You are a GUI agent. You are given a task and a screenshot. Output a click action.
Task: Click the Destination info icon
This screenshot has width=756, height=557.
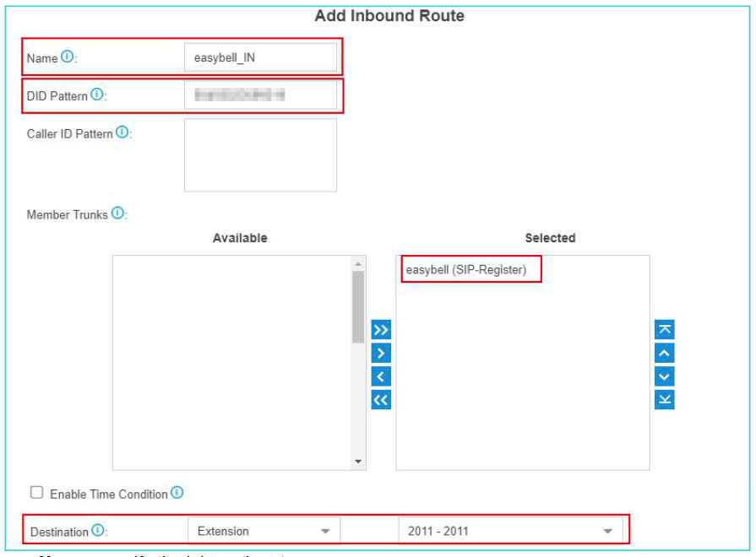coord(98,531)
